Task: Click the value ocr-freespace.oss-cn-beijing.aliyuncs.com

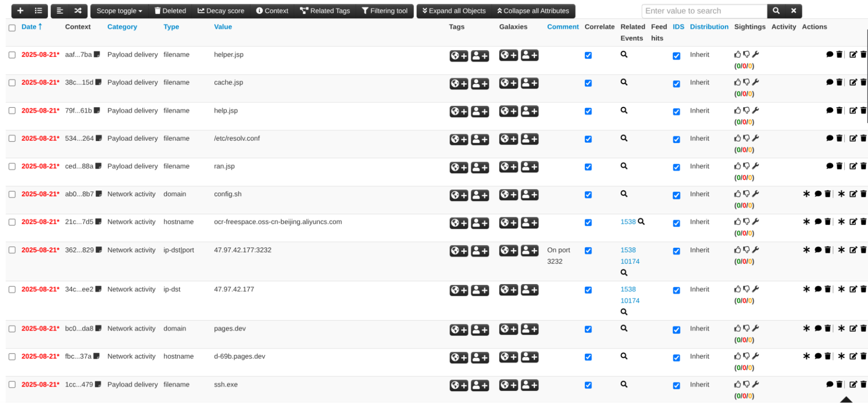Action: point(278,222)
